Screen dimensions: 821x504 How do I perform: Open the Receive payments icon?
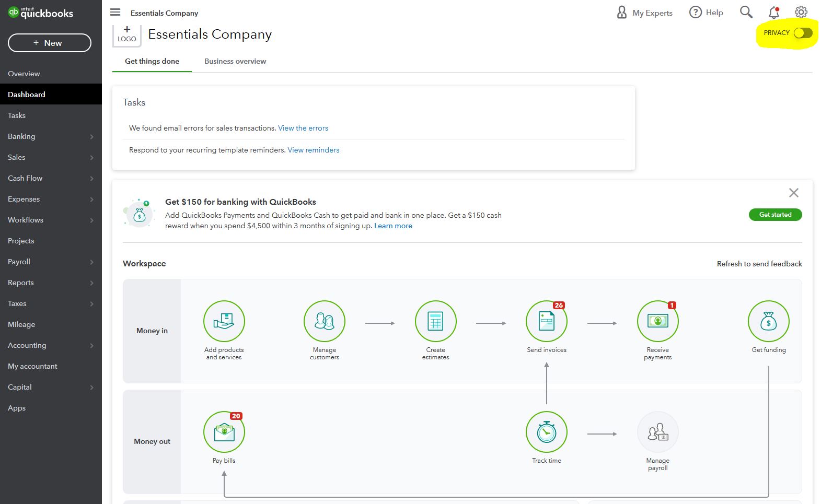point(657,321)
